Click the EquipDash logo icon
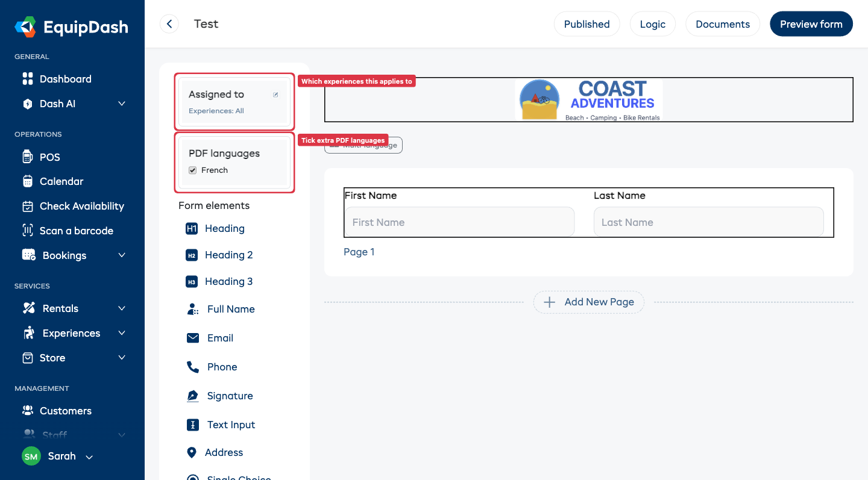Viewport: 868px width, 480px height. [26, 26]
